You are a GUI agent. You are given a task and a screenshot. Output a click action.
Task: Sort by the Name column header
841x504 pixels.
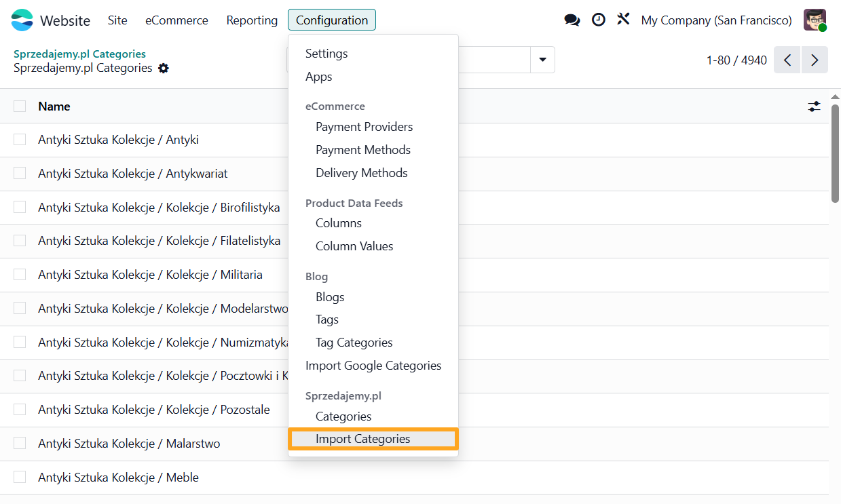54,106
